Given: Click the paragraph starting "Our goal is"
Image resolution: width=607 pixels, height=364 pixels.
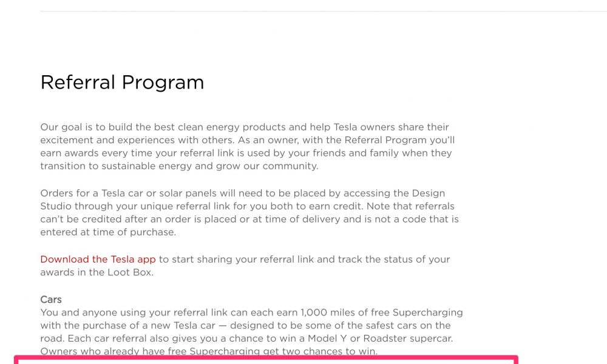Looking at the screenshot, I should [x=248, y=147].
